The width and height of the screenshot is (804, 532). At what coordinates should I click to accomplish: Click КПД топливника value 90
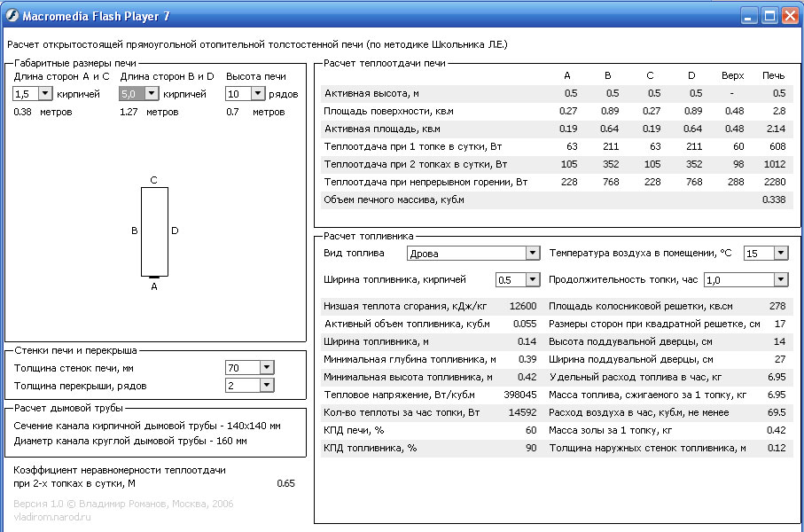click(x=531, y=448)
